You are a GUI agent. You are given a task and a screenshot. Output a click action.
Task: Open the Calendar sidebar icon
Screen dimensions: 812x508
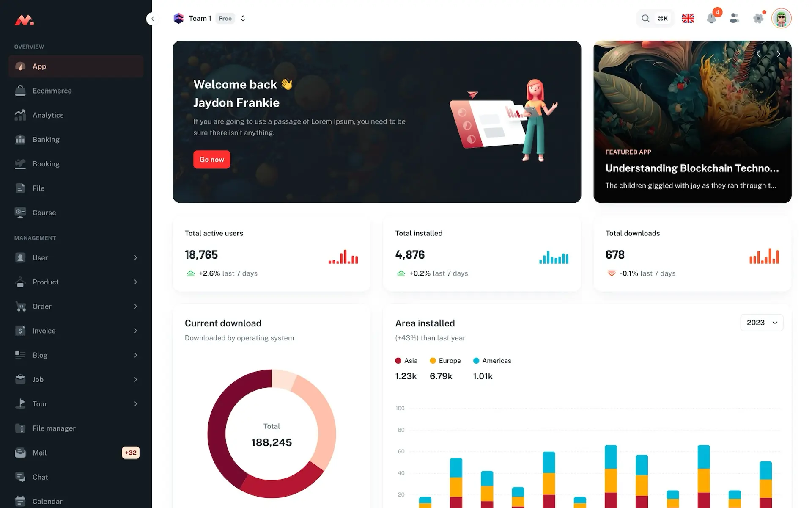[x=20, y=502]
